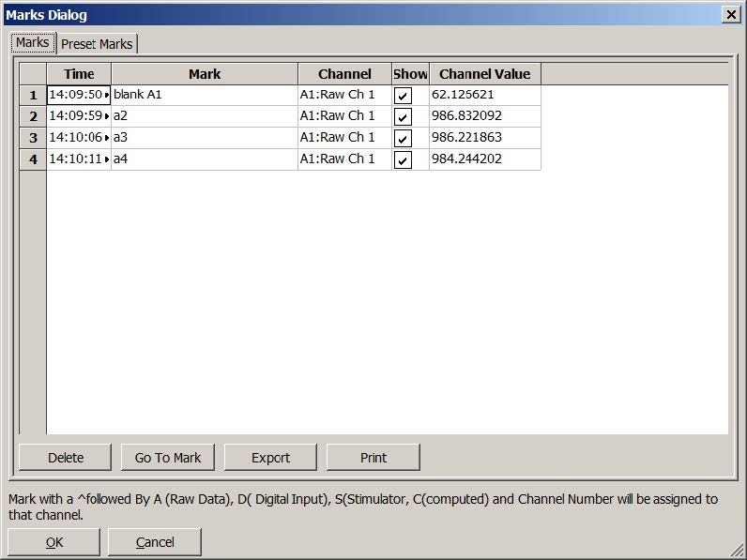
Task: Toggle Show checkbox for mark a2
Action: click(x=403, y=117)
